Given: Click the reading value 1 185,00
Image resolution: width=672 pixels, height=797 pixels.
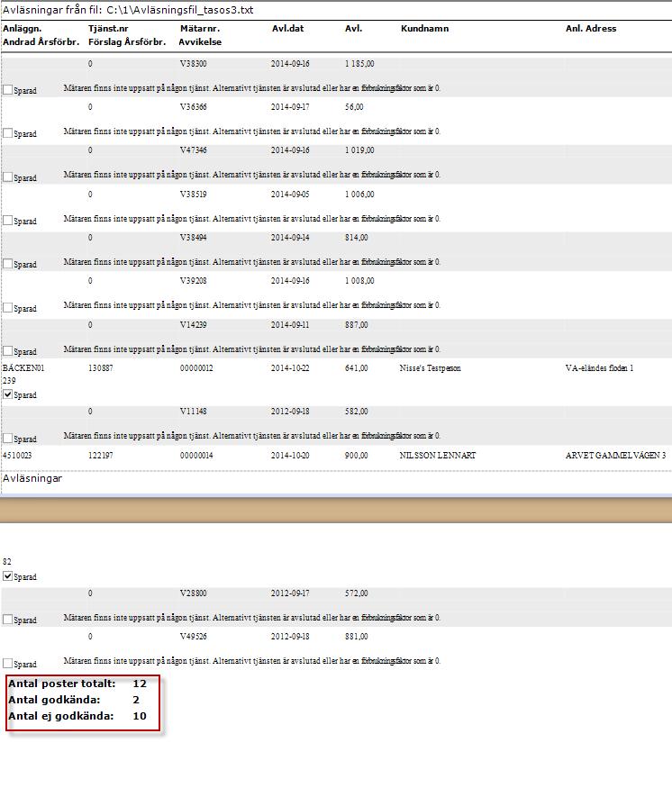Looking at the screenshot, I should [x=359, y=64].
